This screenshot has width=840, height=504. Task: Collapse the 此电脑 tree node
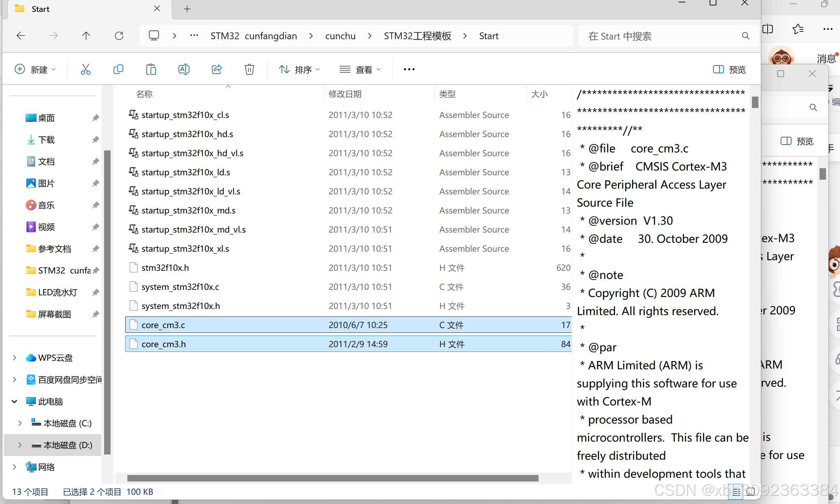(14, 401)
